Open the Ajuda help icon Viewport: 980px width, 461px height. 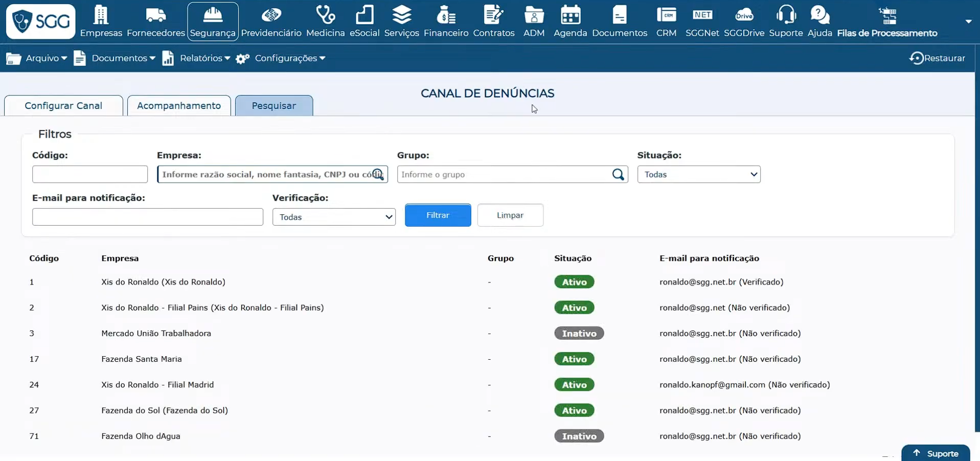820,15
